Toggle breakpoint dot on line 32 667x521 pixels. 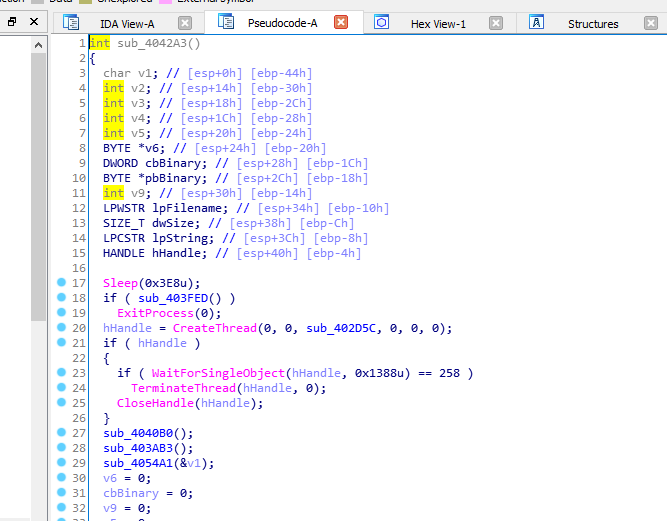tap(61, 507)
